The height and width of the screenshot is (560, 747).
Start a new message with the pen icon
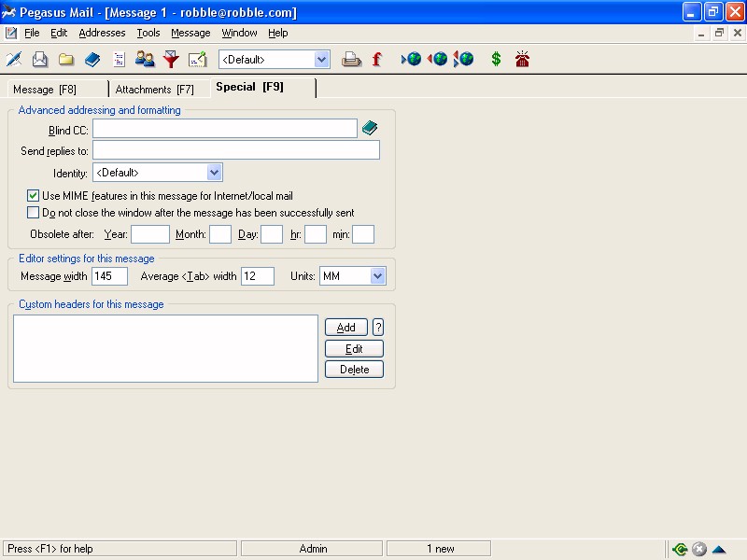point(14,60)
